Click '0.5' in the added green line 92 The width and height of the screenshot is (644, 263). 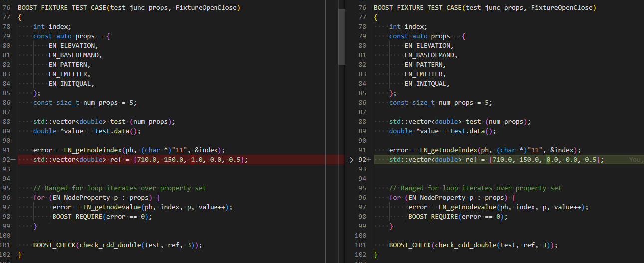click(591, 160)
